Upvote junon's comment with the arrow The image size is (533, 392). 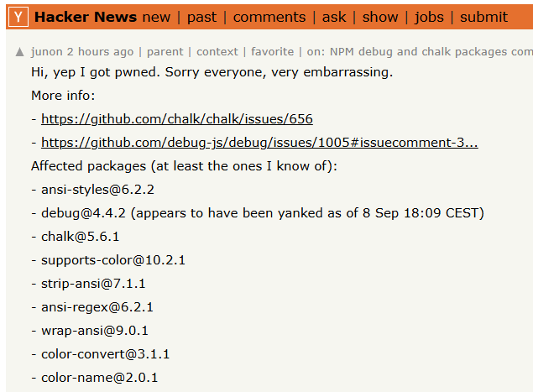point(19,52)
